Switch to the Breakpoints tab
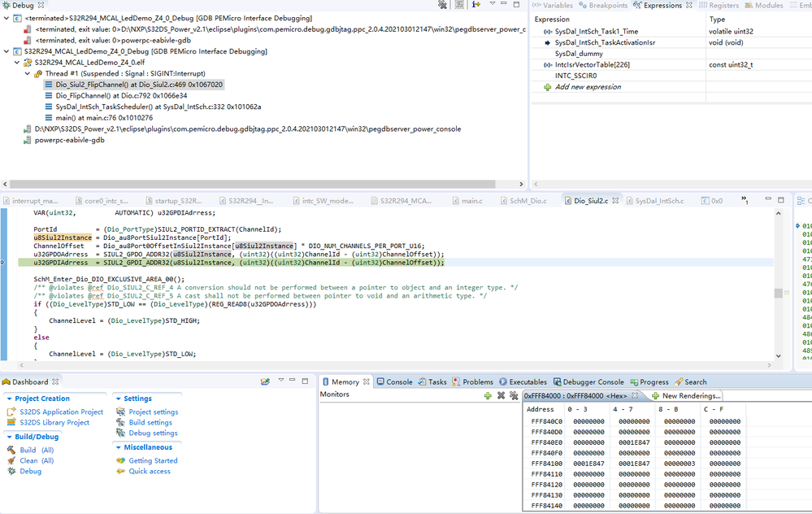This screenshot has height=514, width=812. tap(603, 5)
